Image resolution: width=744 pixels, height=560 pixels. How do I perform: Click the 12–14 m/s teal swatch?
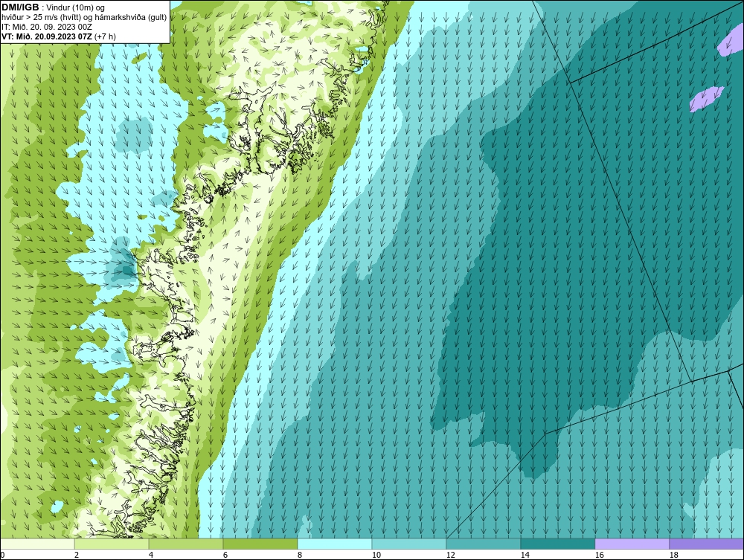pyautogui.click(x=483, y=544)
